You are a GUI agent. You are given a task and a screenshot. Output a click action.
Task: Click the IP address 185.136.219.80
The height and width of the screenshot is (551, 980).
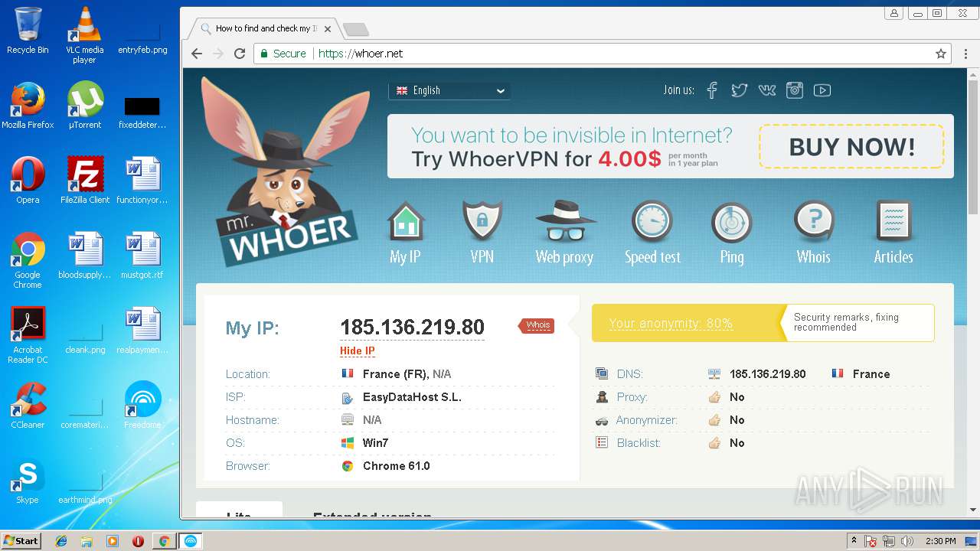pyautogui.click(x=412, y=328)
